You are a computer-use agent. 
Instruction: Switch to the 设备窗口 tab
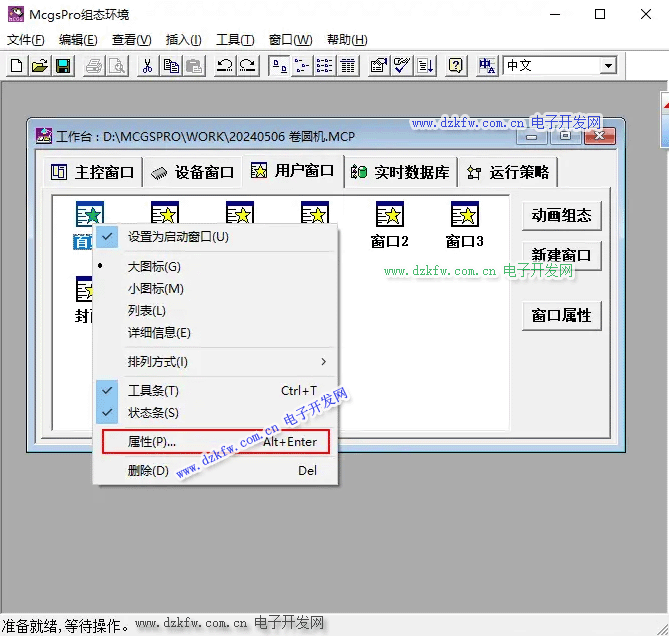tap(193, 172)
